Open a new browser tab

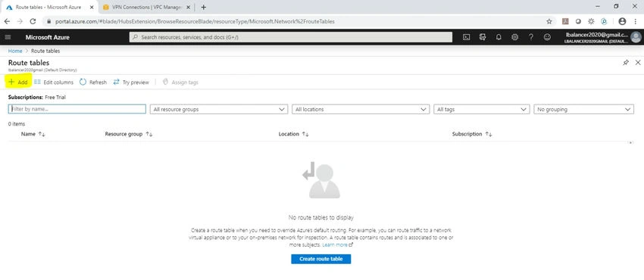tap(203, 8)
